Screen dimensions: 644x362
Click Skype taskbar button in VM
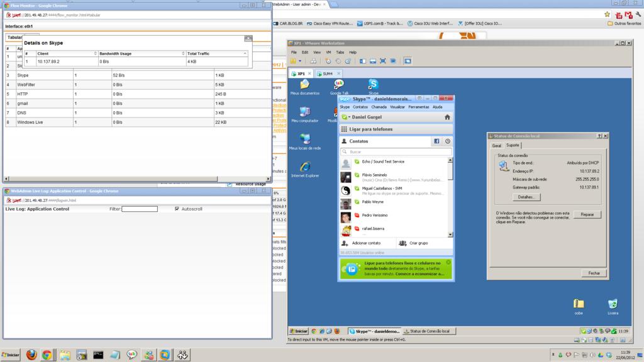click(374, 331)
